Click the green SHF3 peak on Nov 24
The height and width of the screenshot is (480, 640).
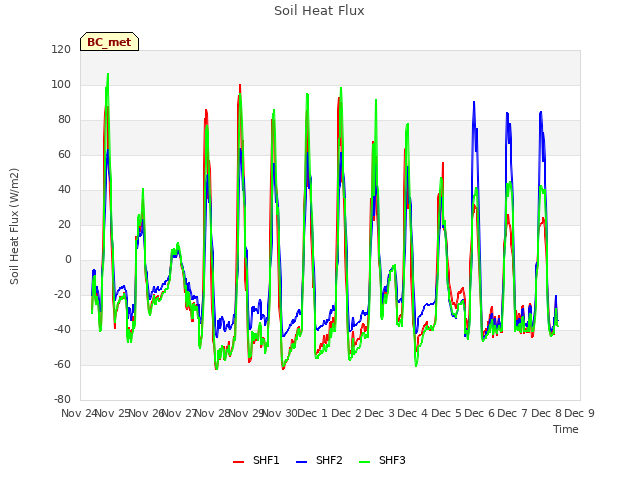pos(108,74)
